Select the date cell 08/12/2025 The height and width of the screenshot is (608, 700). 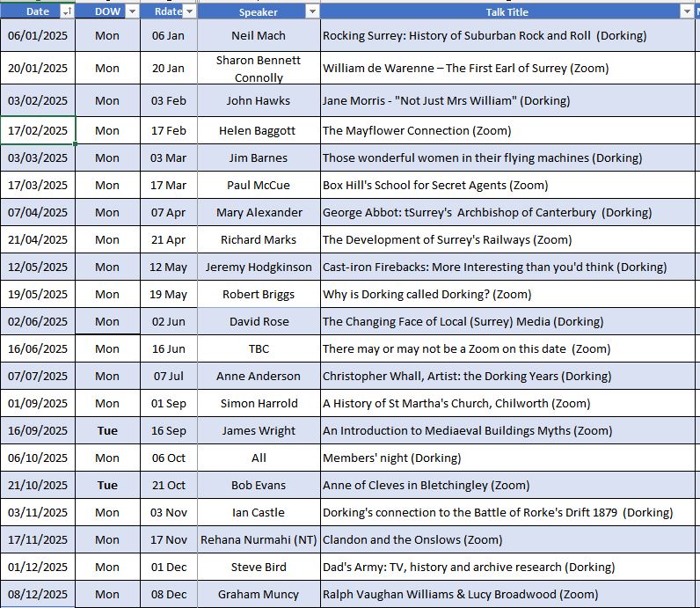click(x=38, y=595)
